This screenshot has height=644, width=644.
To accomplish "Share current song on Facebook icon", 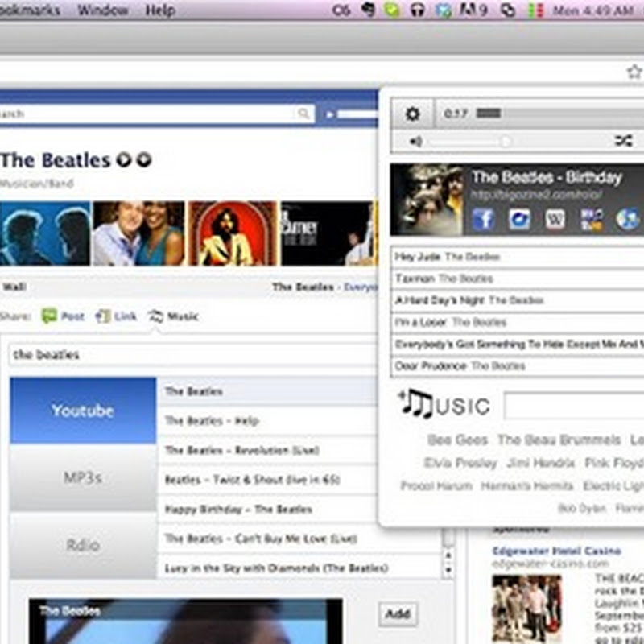I will tap(483, 219).
